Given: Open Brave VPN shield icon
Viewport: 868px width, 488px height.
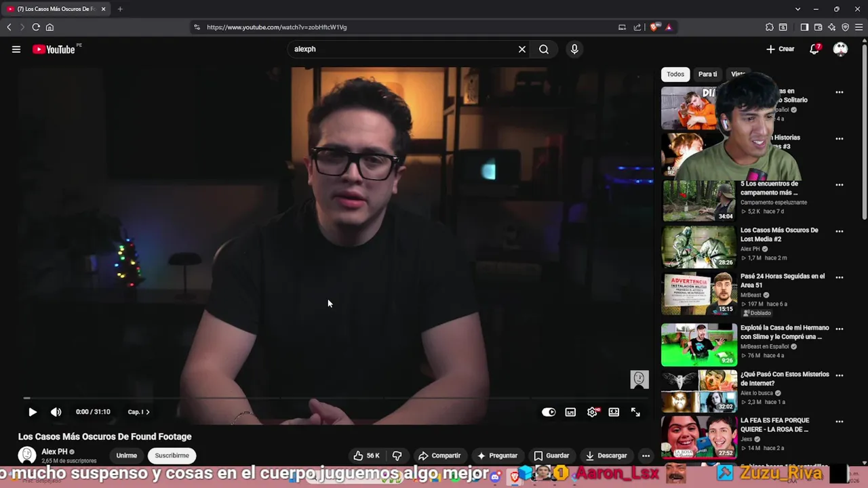Looking at the screenshot, I should coord(845,27).
